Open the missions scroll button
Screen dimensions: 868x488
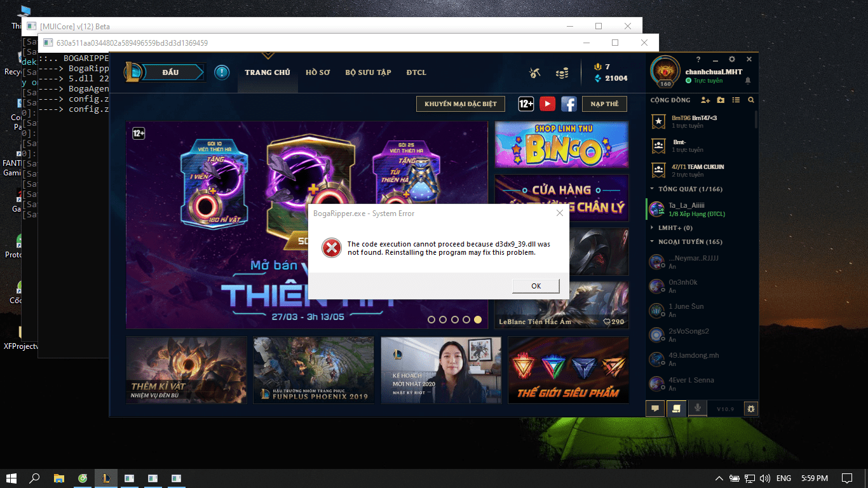click(676, 409)
